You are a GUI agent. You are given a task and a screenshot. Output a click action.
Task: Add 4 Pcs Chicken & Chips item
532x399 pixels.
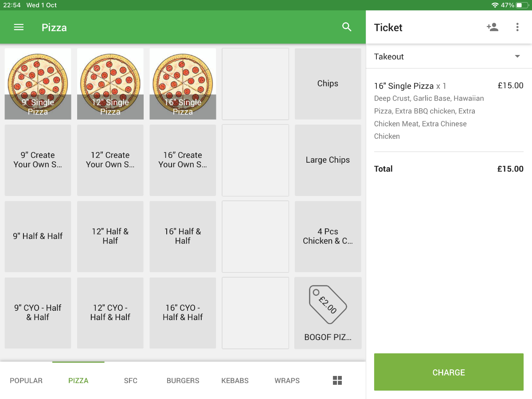328,236
